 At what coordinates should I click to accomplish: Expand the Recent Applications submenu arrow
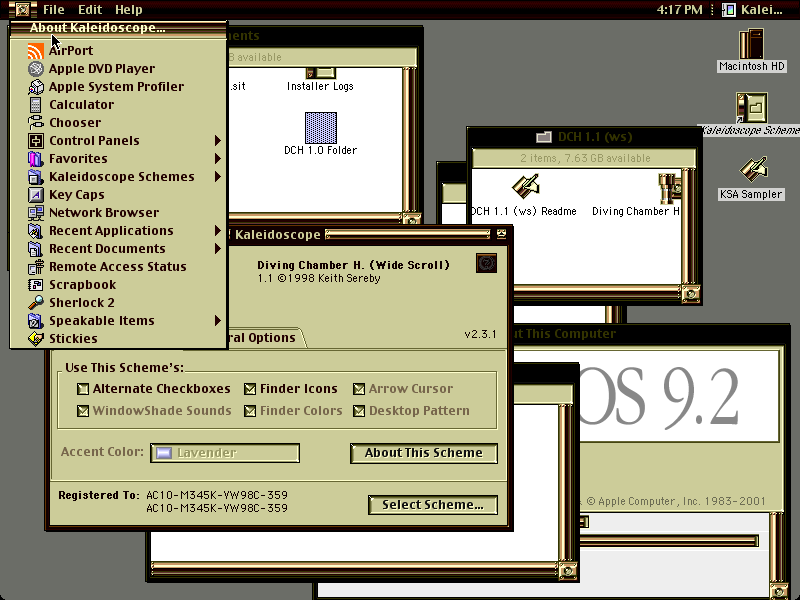click(x=218, y=231)
